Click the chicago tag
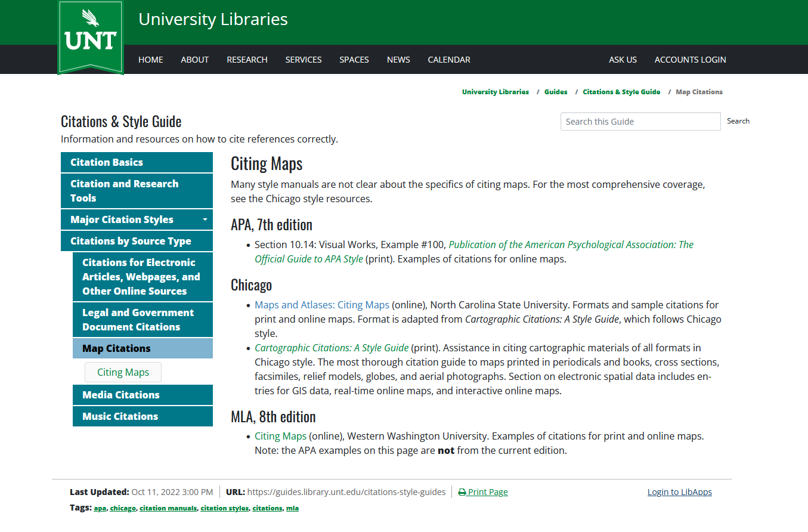 pyautogui.click(x=123, y=508)
